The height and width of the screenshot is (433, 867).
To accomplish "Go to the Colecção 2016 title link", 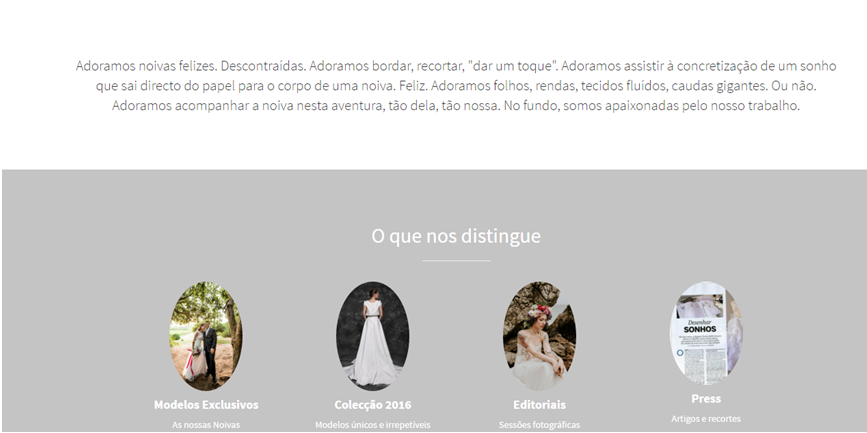I will pyautogui.click(x=373, y=405).
